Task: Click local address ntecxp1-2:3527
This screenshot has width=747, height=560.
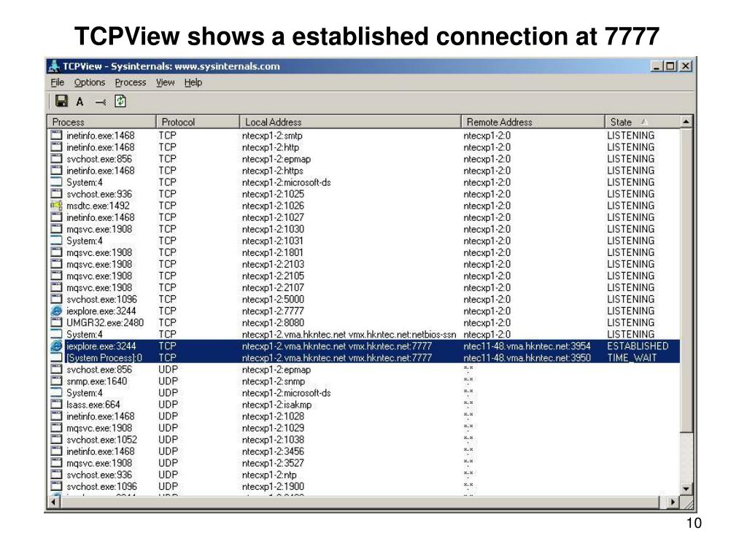Action: (x=273, y=463)
